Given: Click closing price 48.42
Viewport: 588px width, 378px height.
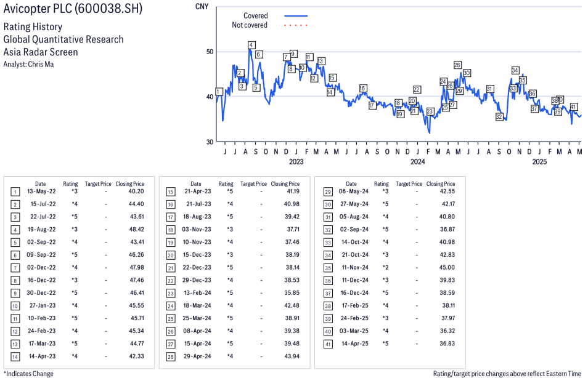Looking at the screenshot, I should click(x=136, y=229).
